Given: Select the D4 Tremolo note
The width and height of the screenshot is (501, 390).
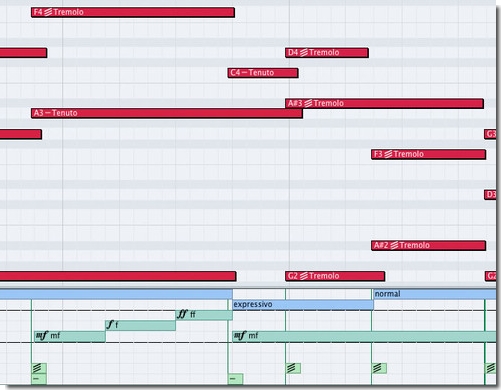Looking at the screenshot, I should (327, 53).
